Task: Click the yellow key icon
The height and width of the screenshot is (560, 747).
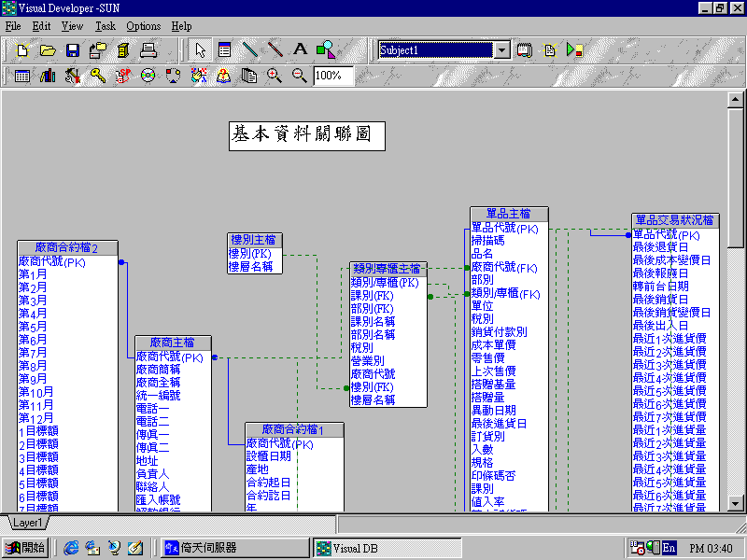Action: [97, 76]
